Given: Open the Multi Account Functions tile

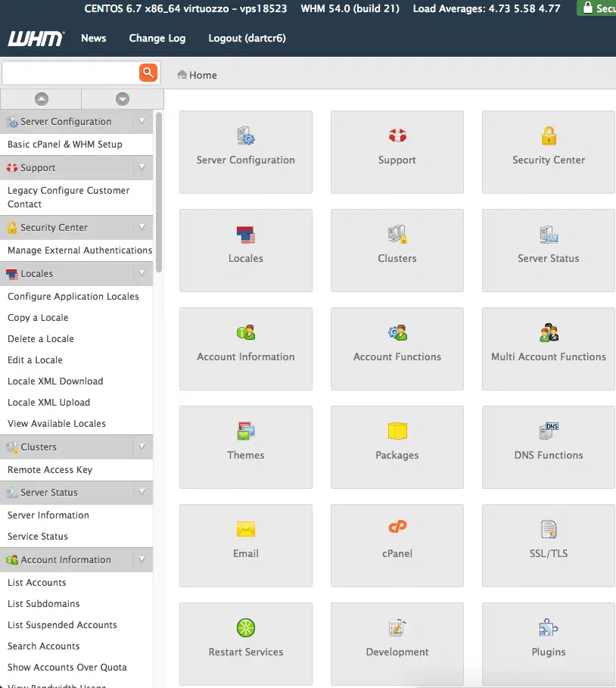Looking at the screenshot, I should click(x=549, y=348).
